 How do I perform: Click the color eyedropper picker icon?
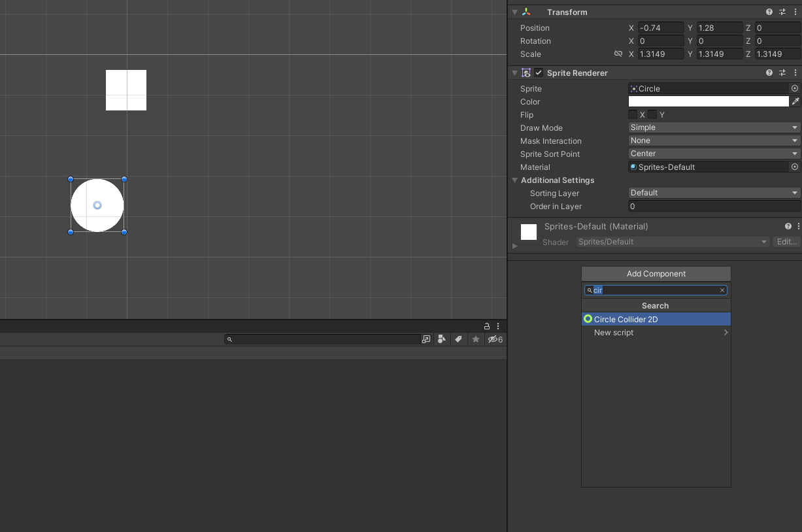point(795,101)
